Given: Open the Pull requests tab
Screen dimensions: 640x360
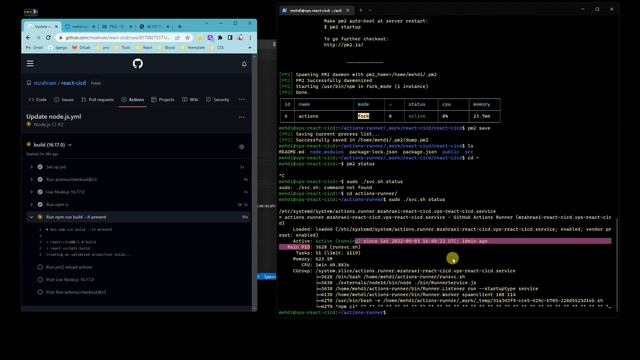Looking at the screenshot, I should tap(97, 100).
